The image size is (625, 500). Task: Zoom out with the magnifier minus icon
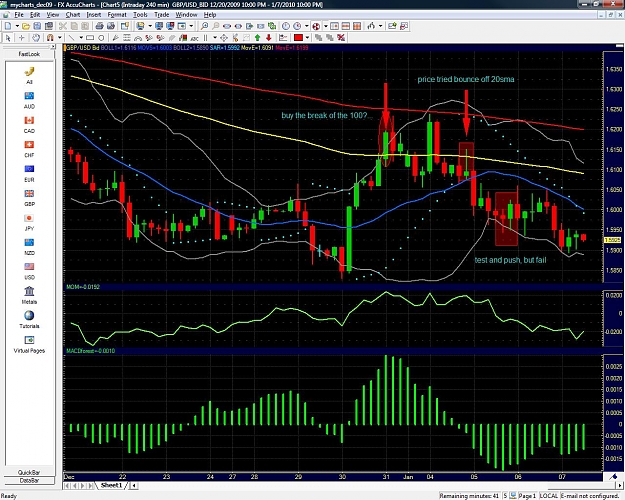(x=215, y=26)
